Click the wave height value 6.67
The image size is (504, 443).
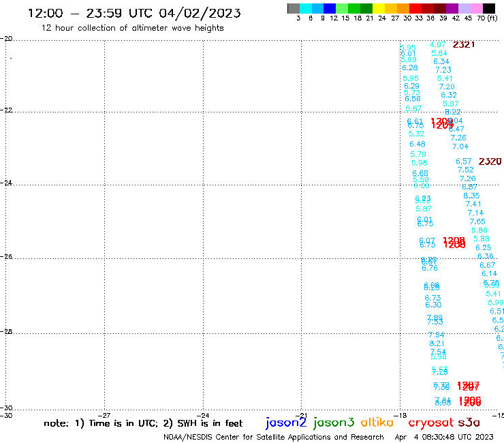click(487, 265)
